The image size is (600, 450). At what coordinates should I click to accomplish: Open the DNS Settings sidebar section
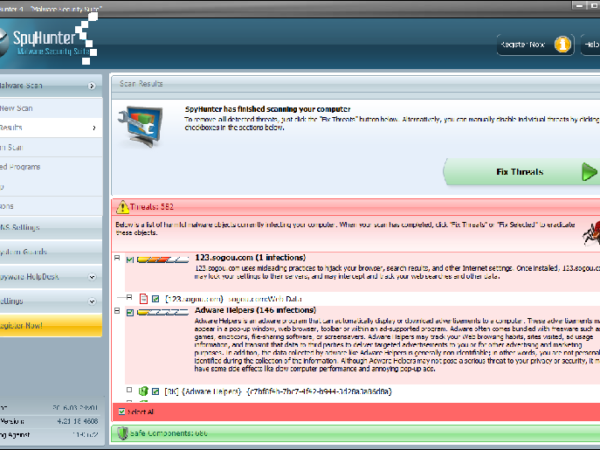[x=51, y=227]
